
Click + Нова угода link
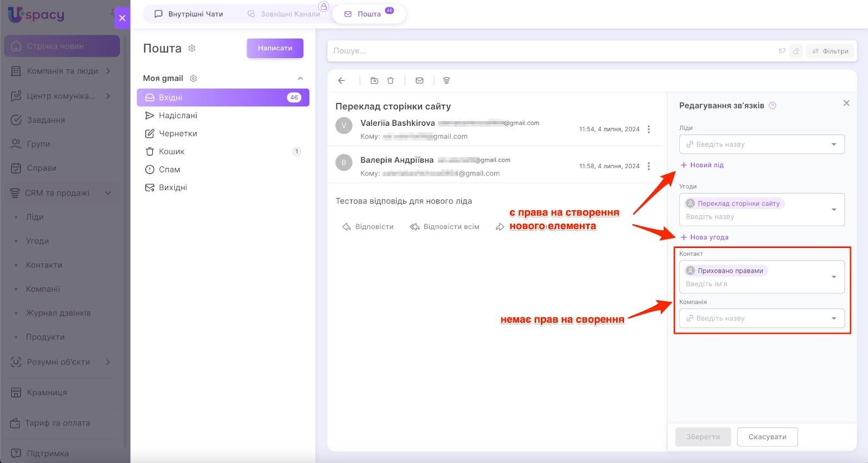(704, 237)
